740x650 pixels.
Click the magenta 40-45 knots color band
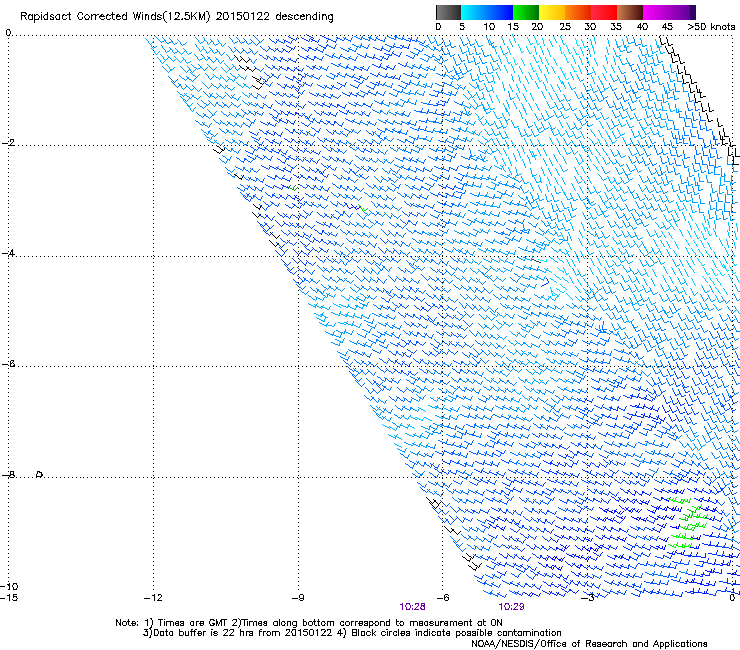656,12
